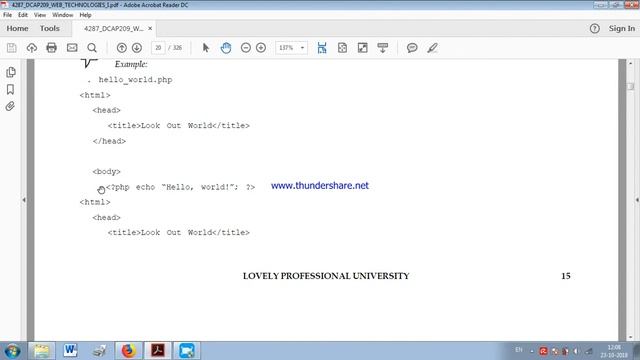The image size is (640, 360).
Task: Open the Attachments paperclip panel
Action: 11,107
